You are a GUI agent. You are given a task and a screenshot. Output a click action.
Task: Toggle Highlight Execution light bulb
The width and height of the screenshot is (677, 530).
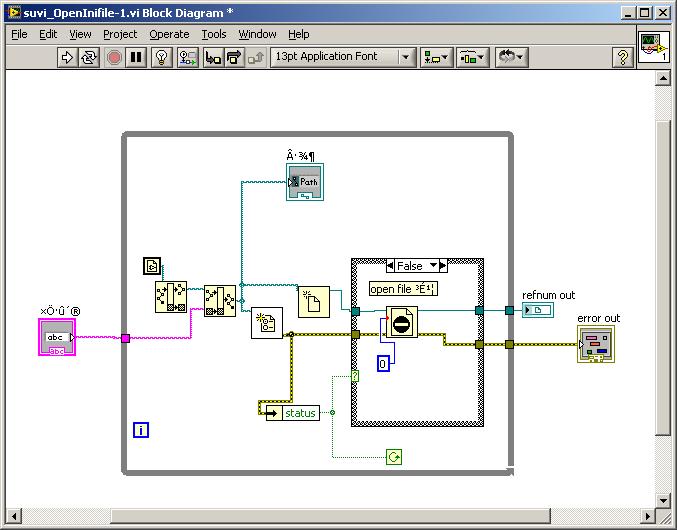(x=162, y=57)
